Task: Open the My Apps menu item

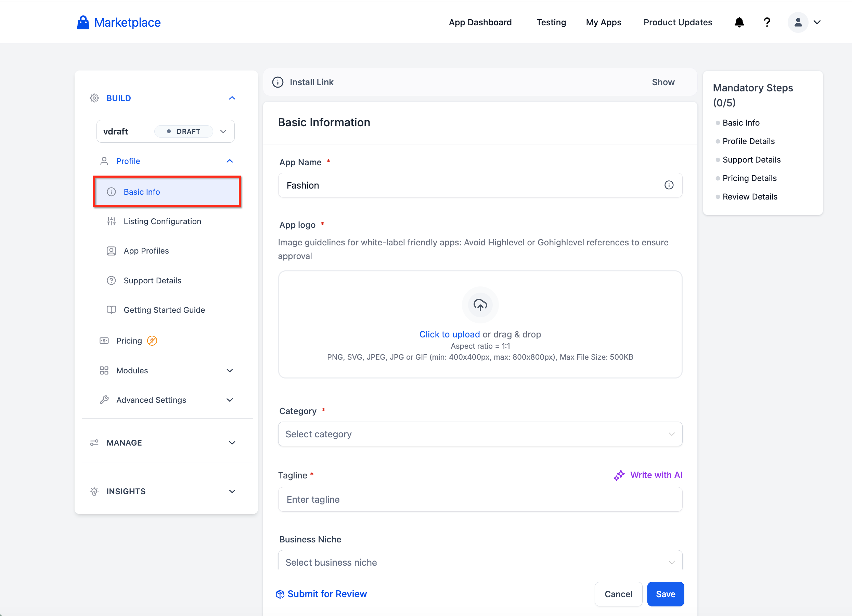Action: [x=603, y=23]
